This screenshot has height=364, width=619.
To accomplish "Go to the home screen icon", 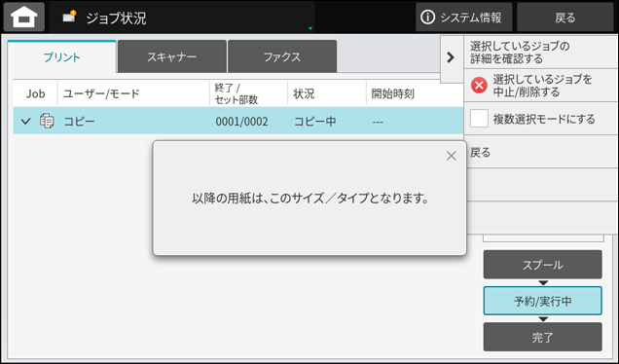I will pos(24,17).
